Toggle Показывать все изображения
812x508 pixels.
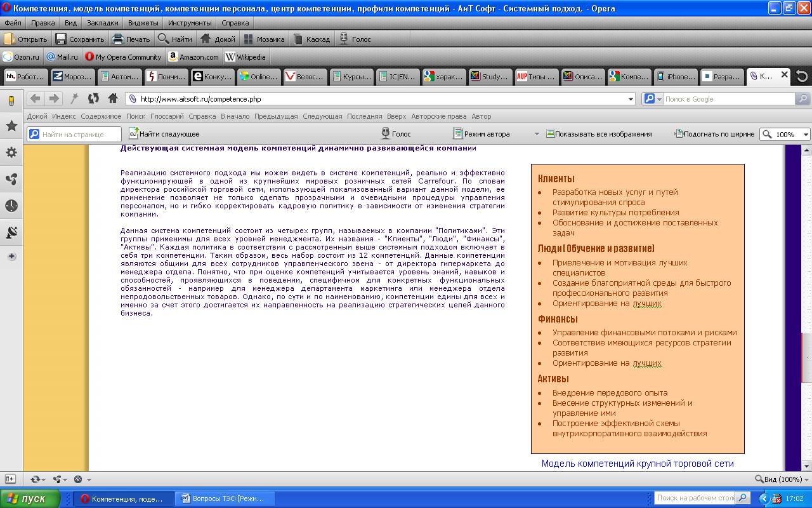599,134
